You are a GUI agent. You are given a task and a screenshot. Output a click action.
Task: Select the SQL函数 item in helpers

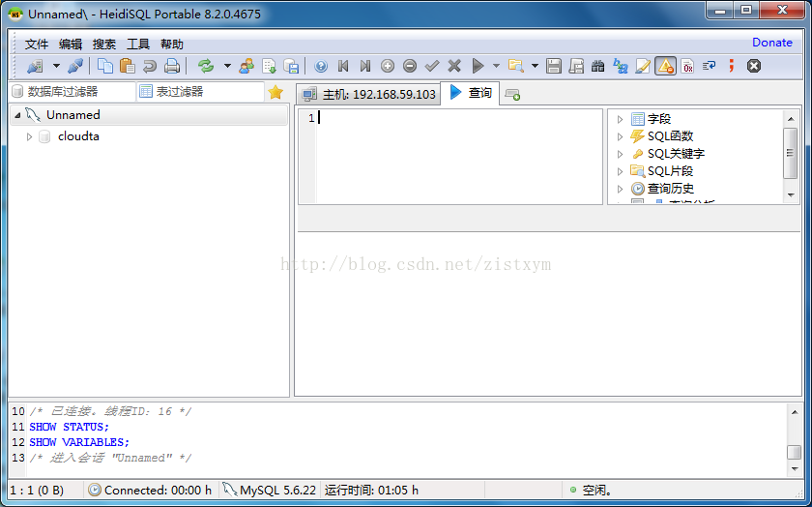point(670,136)
